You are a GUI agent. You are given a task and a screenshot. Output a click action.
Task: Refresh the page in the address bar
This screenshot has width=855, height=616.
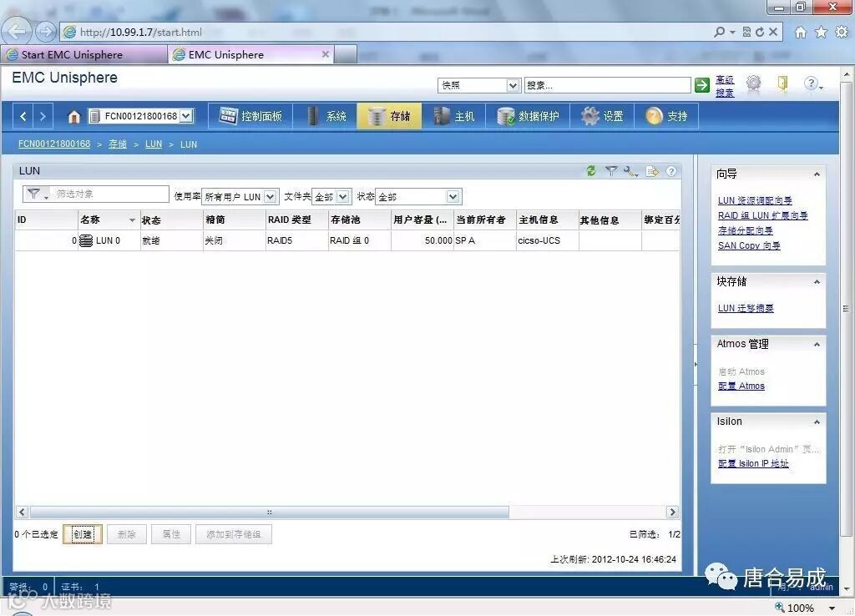pyautogui.click(x=760, y=33)
